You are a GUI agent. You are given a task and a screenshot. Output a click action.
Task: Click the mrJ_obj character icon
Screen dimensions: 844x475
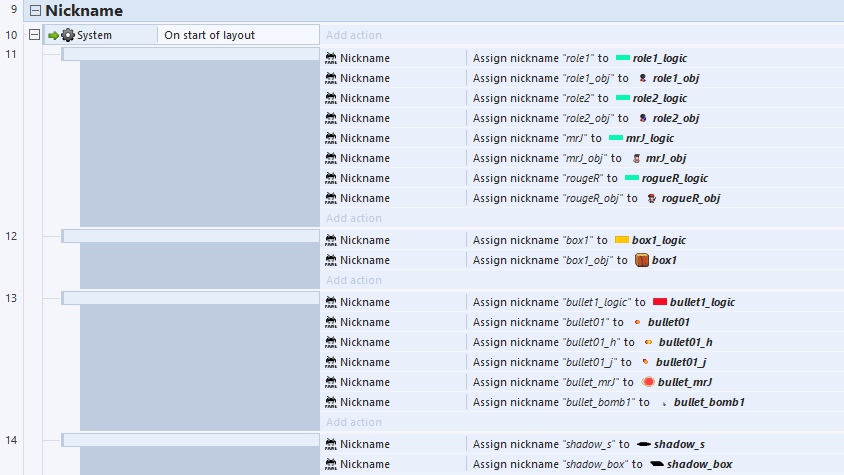636,158
